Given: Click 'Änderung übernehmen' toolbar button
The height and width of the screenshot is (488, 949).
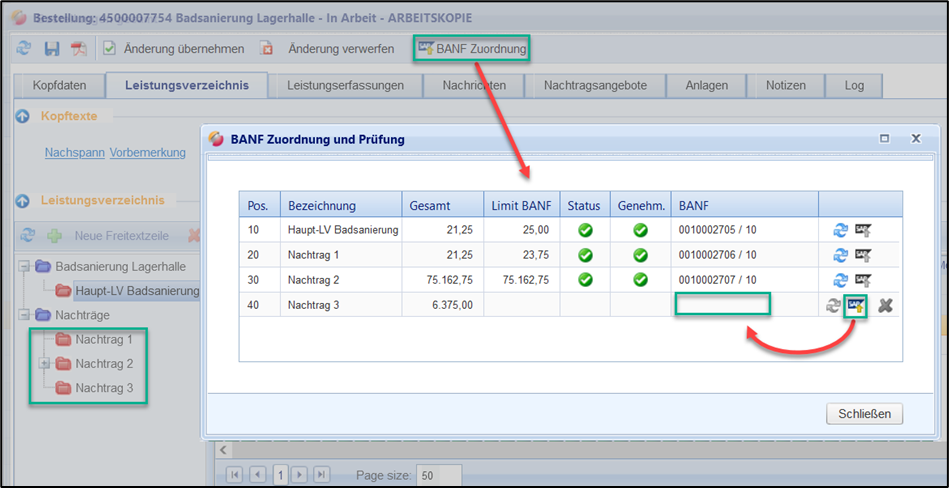Looking at the screenshot, I should pyautogui.click(x=173, y=48).
